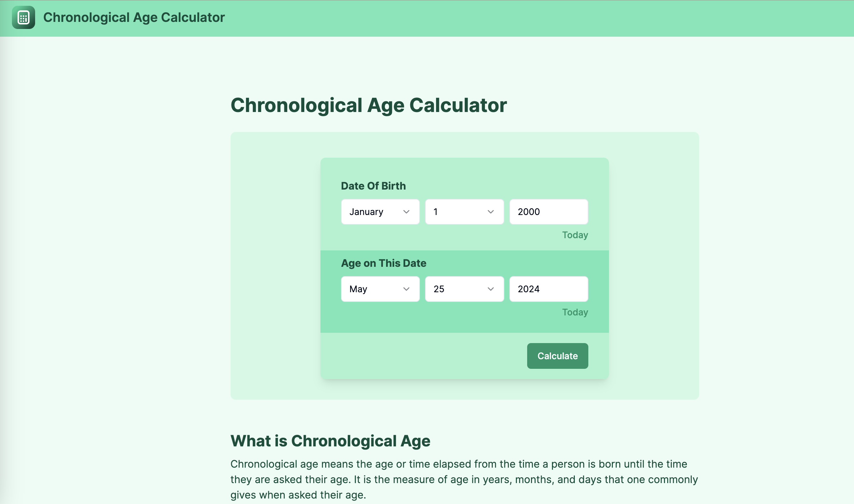This screenshot has height=504, width=854.
Task: Open the May month dropdown
Action: [380, 289]
